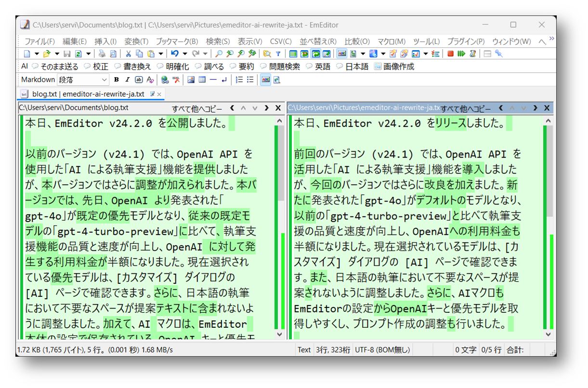Click the AI そのまま送る button
588x388 pixels.
pyautogui.click(x=55, y=67)
